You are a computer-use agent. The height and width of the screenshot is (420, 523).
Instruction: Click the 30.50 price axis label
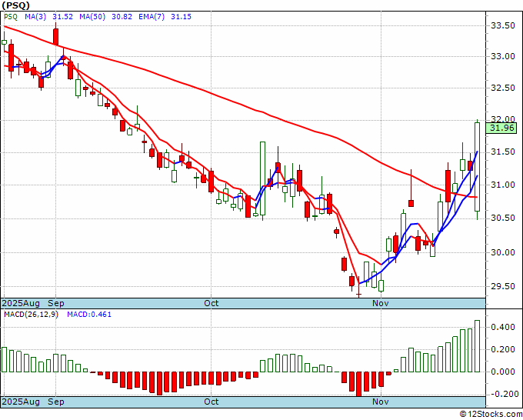coord(503,218)
